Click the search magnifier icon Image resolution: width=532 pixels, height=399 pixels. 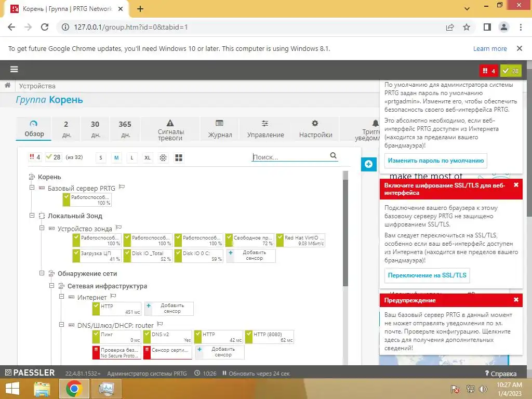coord(333,155)
